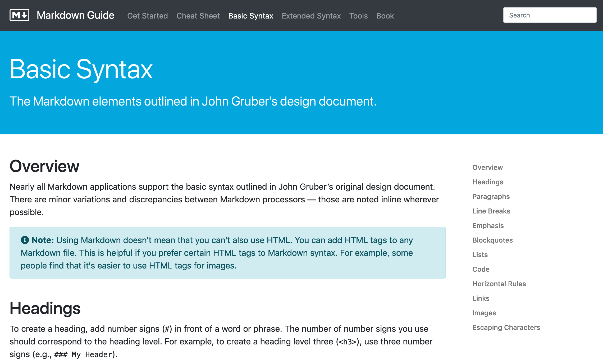The image size is (603, 364).
Task: Jump to Code section link
Action: 481,269
